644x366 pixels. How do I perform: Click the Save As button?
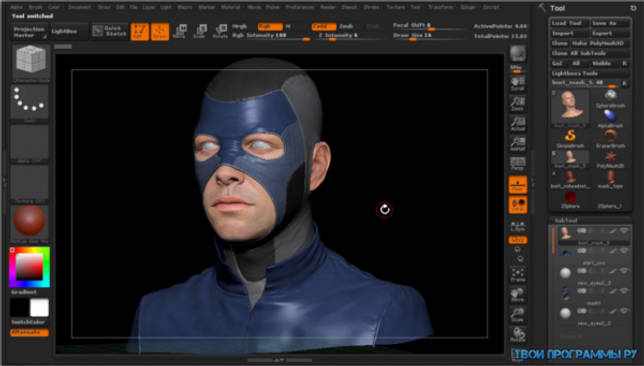(610, 23)
